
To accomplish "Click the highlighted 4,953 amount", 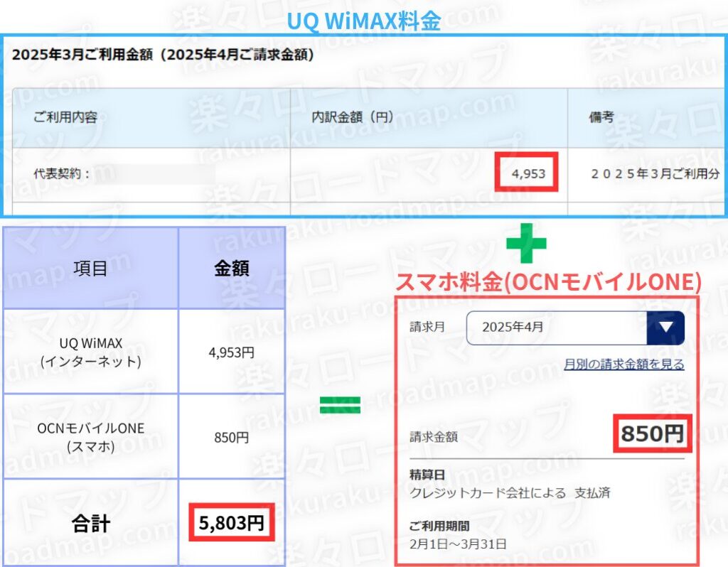I will pyautogui.click(x=528, y=172).
